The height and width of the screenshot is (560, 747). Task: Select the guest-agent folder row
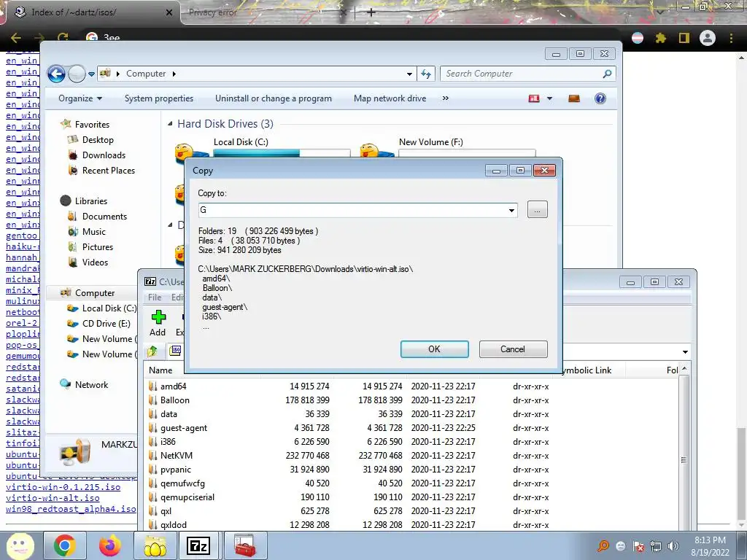[x=183, y=427]
